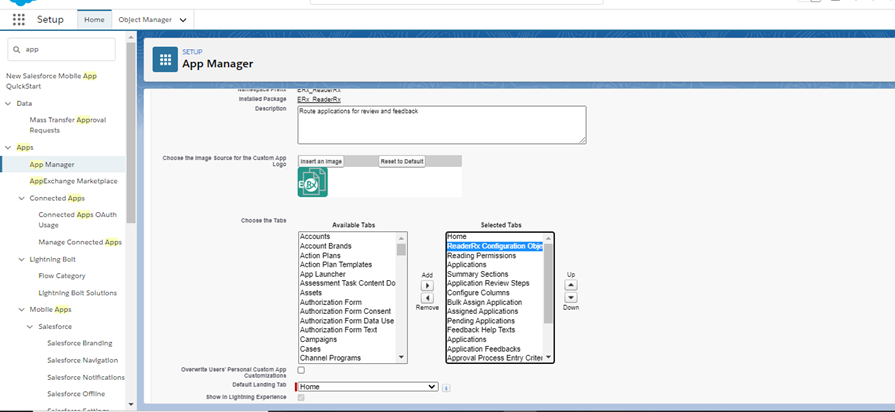The height and width of the screenshot is (412, 895).
Task: Click info icon beside Default Landing Tab
Action: pyautogui.click(x=446, y=387)
